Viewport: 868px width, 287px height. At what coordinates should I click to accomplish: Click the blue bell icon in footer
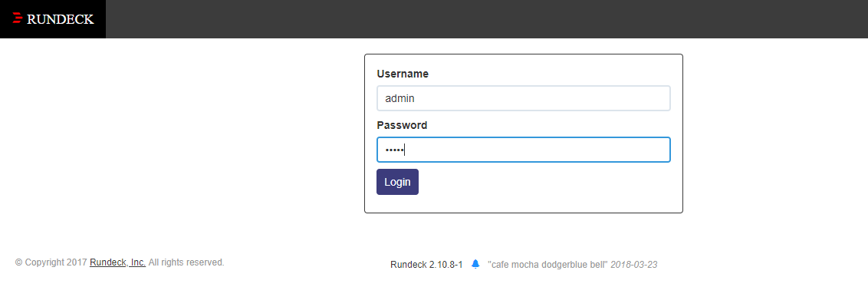475,264
